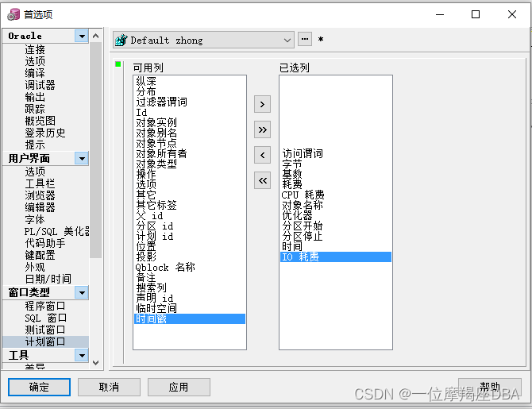Collapse the Oracle section
The width and height of the screenshot is (532, 409).
coord(82,36)
